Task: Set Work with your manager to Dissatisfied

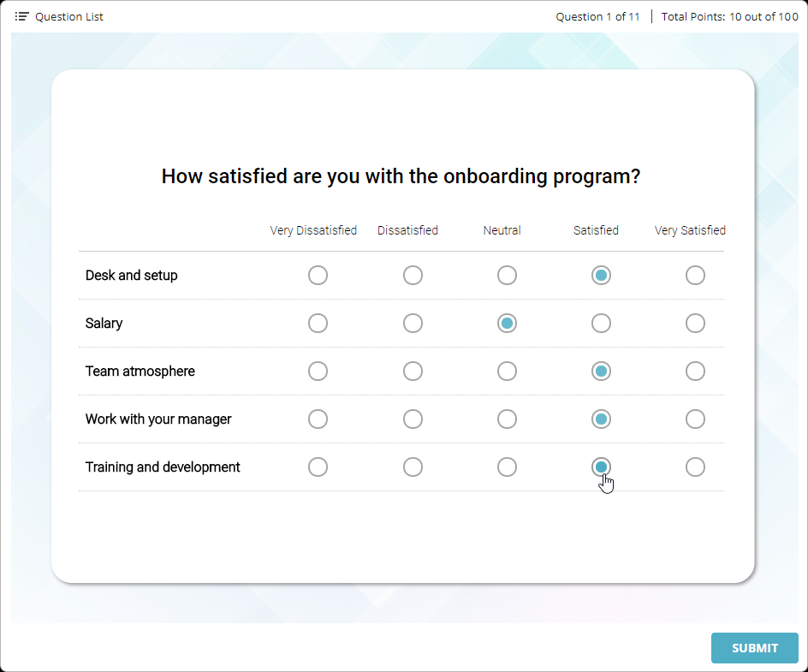Action: click(x=413, y=419)
